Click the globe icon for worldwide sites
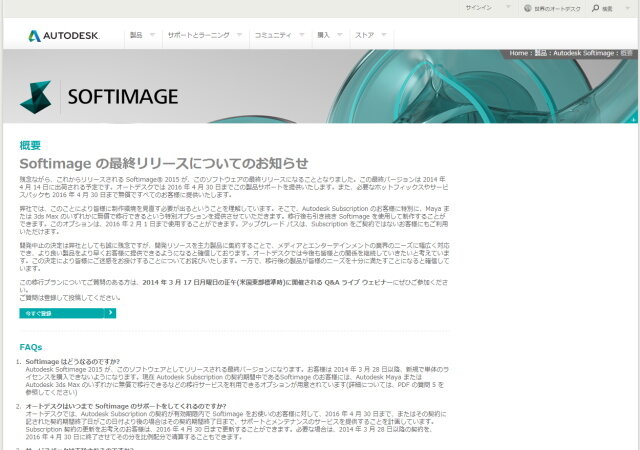640x450 pixels. 527,8
